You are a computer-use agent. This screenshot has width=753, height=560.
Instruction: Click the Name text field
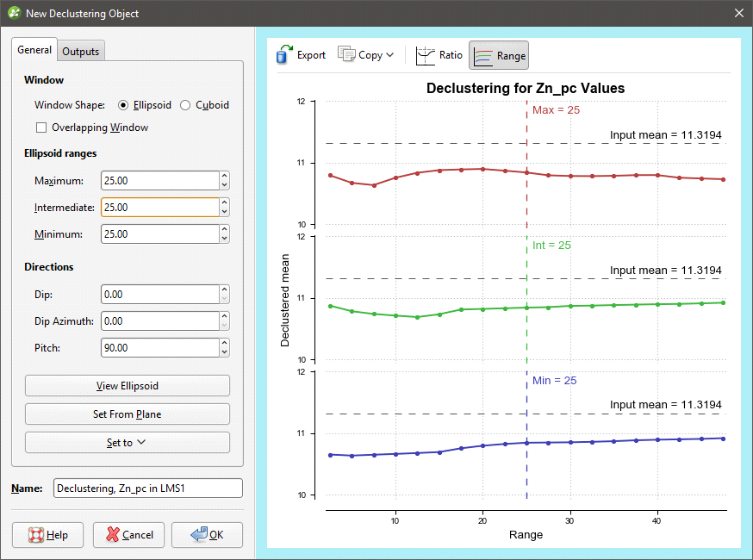(147, 488)
